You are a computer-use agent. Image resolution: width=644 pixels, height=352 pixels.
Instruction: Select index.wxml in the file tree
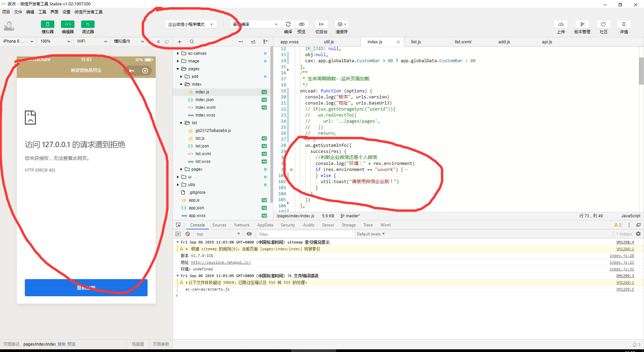(205, 107)
